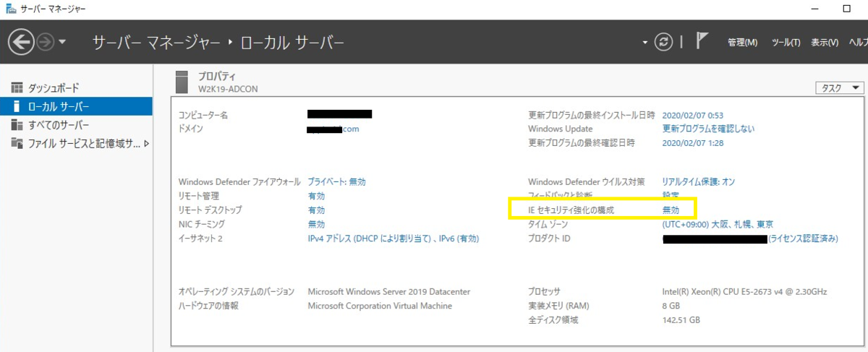Open the タスク dropdown button

pyautogui.click(x=840, y=87)
